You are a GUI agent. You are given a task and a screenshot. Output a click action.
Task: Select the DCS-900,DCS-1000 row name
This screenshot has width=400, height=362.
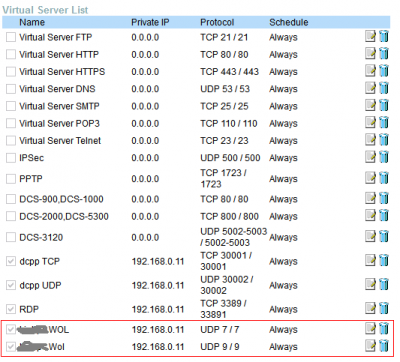click(x=61, y=199)
